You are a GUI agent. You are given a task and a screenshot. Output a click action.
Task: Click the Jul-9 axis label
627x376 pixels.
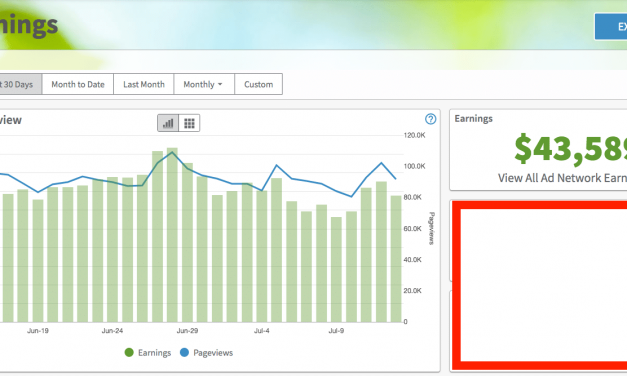coord(336,331)
